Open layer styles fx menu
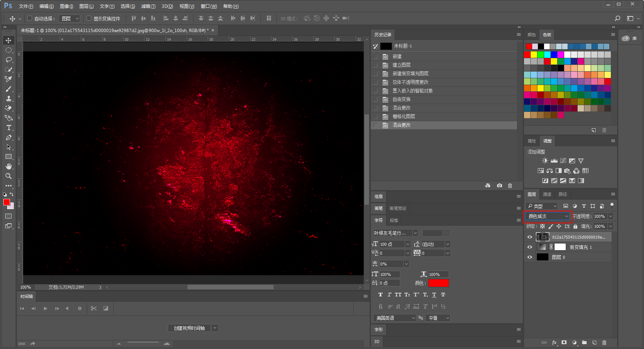The width and height of the screenshot is (644, 349). coord(555,342)
